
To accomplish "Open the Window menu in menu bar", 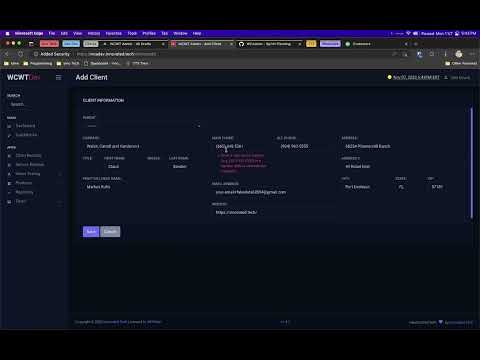I will click(x=180, y=33).
